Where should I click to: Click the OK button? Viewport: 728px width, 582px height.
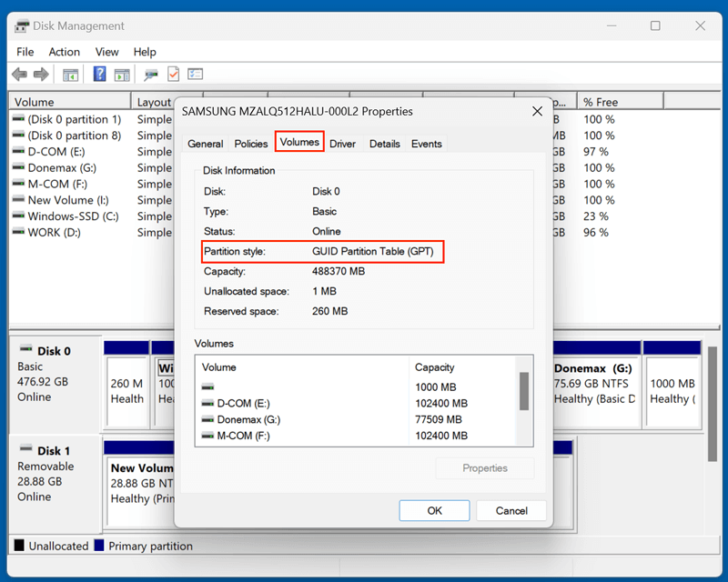coord(434,510)
